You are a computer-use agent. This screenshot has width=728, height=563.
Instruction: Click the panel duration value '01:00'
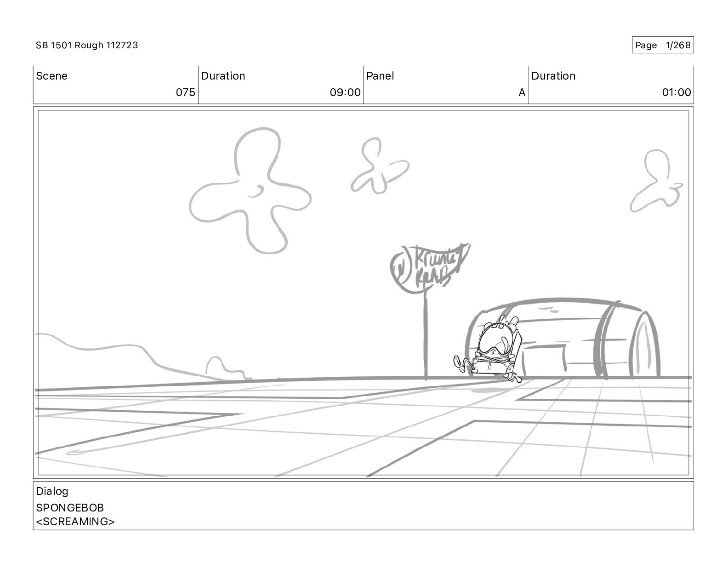[677, 92]
